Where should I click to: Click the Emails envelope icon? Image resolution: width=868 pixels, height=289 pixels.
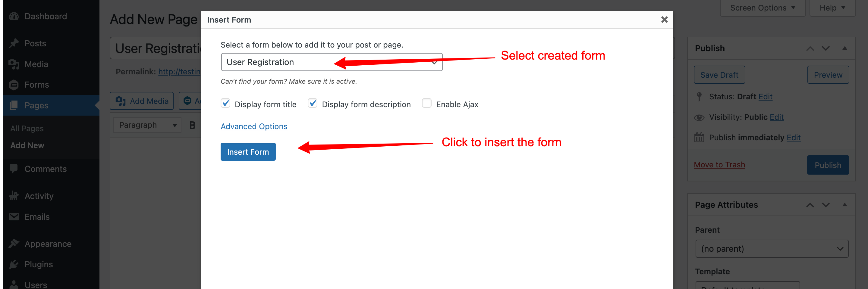(x=14, y=217)
